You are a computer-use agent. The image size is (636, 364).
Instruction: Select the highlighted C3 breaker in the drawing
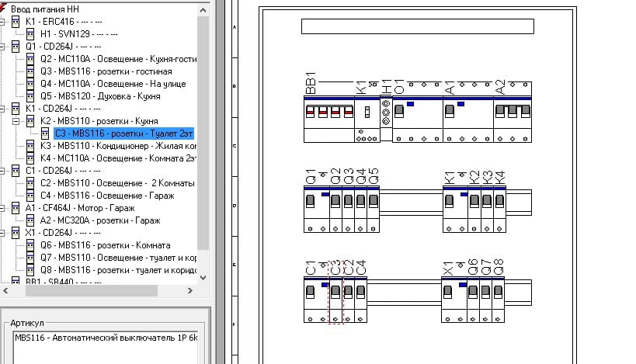(336, 299)
